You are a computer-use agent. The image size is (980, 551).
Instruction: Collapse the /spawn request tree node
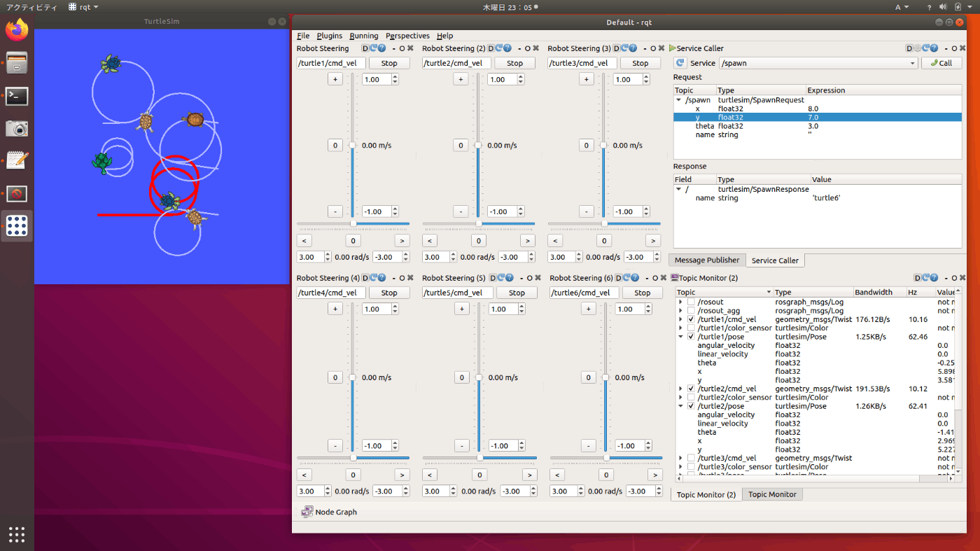click(679, 100)
